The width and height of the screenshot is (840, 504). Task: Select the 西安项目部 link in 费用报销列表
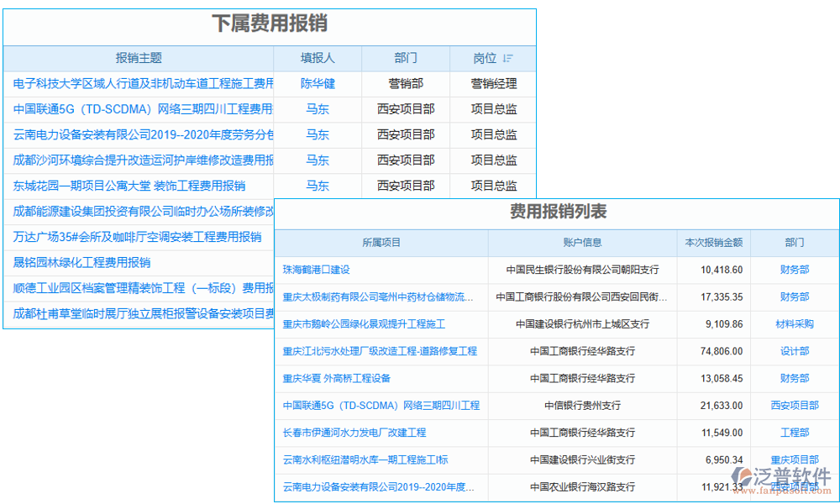pos(795,405)
